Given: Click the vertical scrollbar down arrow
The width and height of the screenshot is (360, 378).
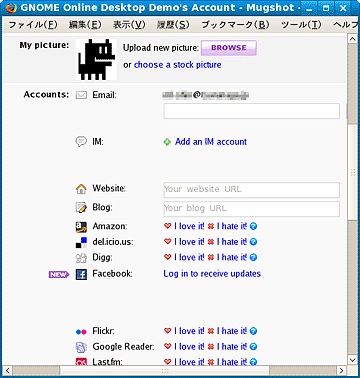Looking at the screenshot, I should click(353, 360).
